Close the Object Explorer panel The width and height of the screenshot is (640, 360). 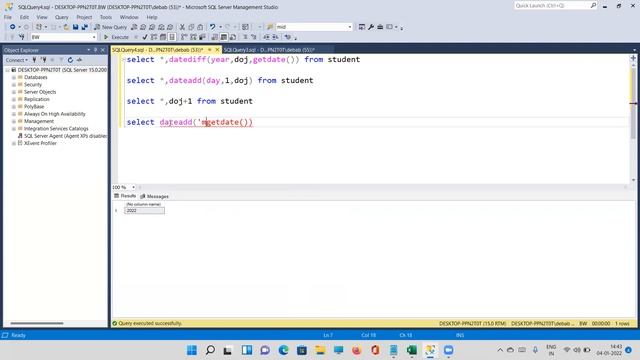103,50
